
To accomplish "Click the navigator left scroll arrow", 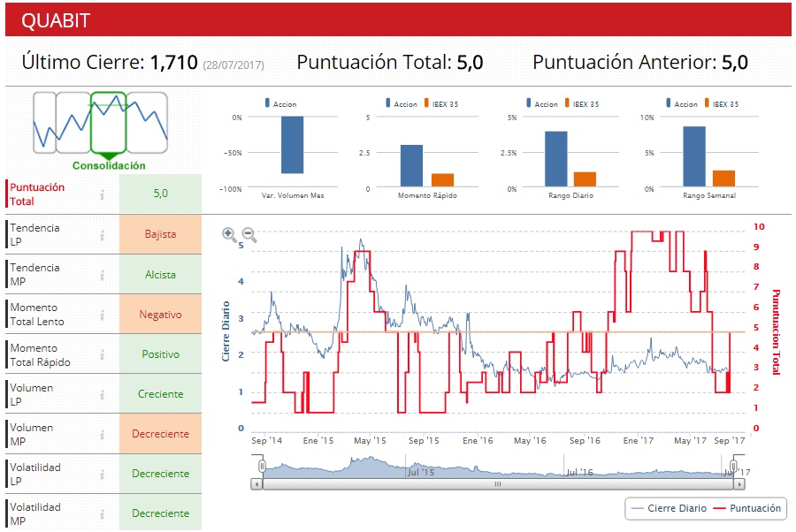I will coord(256,484).
